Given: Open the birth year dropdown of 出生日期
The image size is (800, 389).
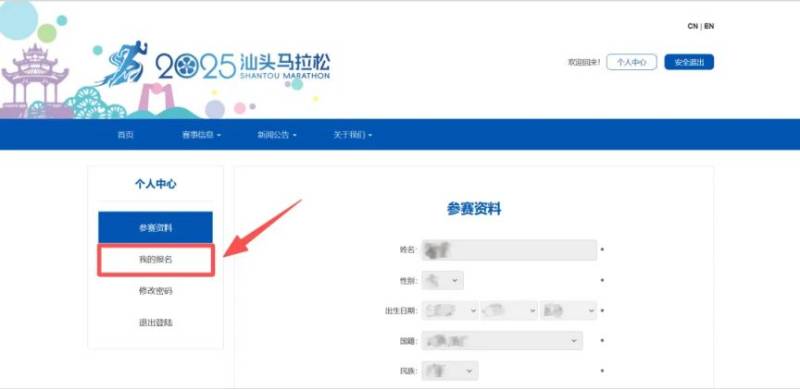Looking at the screenshot, I should [x=450, y=310].
